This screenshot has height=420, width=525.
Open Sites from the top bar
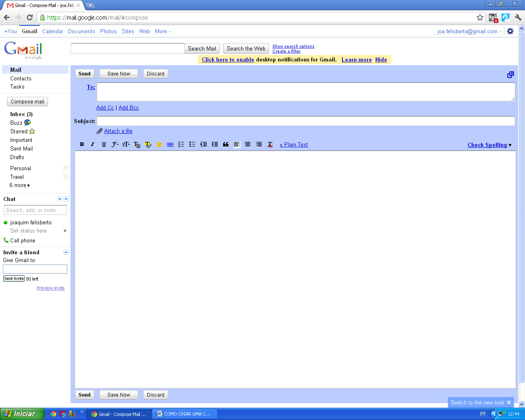[128, 31]
